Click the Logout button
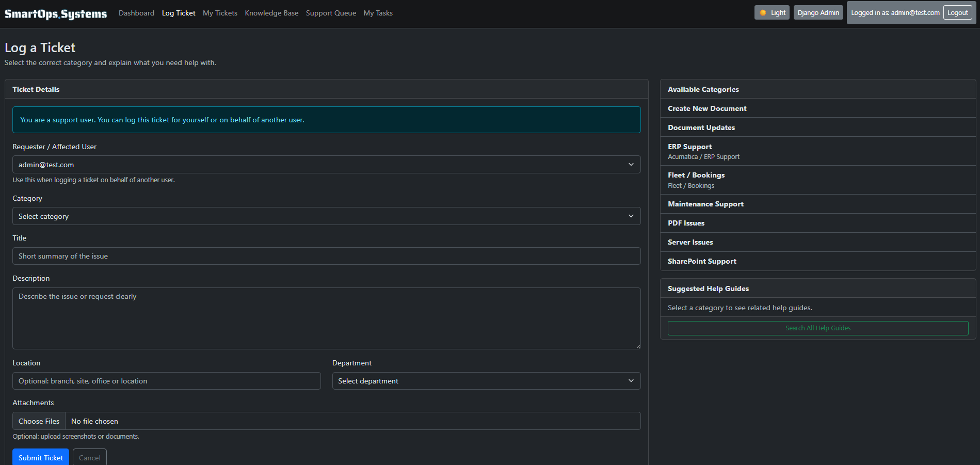The image size is (980, 465). (958, 13)
